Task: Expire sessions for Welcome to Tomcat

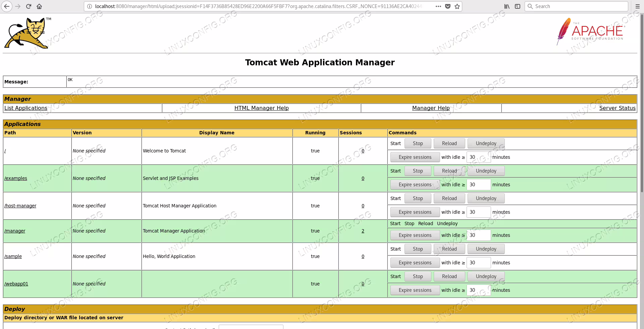Action: pos(415,157)
